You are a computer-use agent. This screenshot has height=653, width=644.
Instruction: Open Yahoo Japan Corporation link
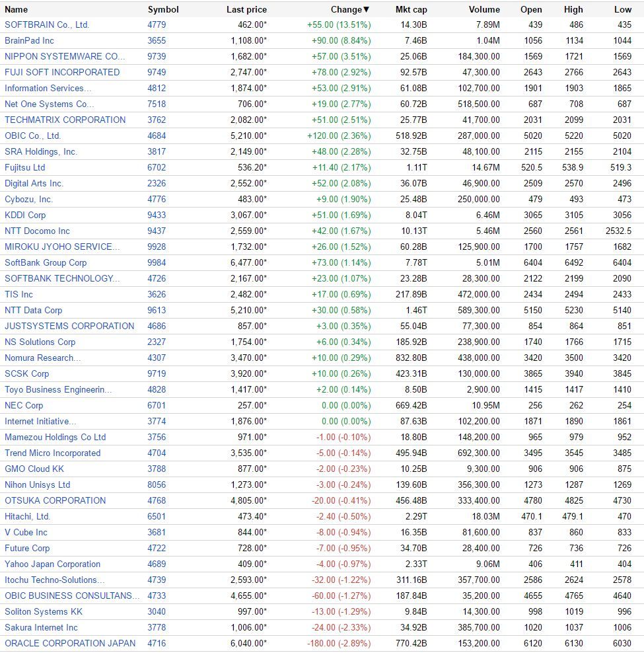pos(52,564)
